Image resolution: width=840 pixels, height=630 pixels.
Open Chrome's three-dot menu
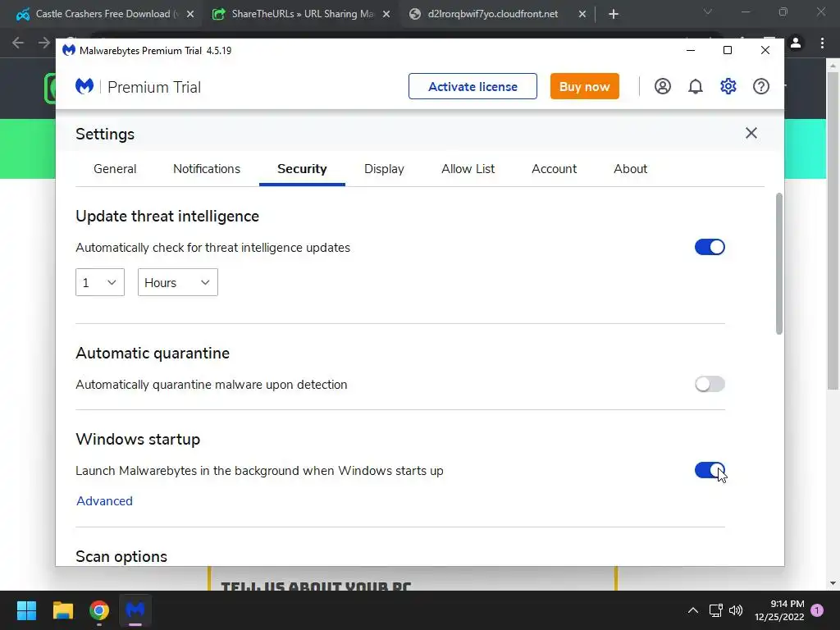[822, 43]
